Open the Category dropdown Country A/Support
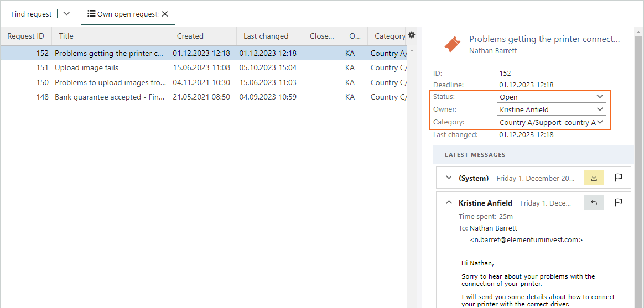The image size is (644, 308). (x=551, y=122)
